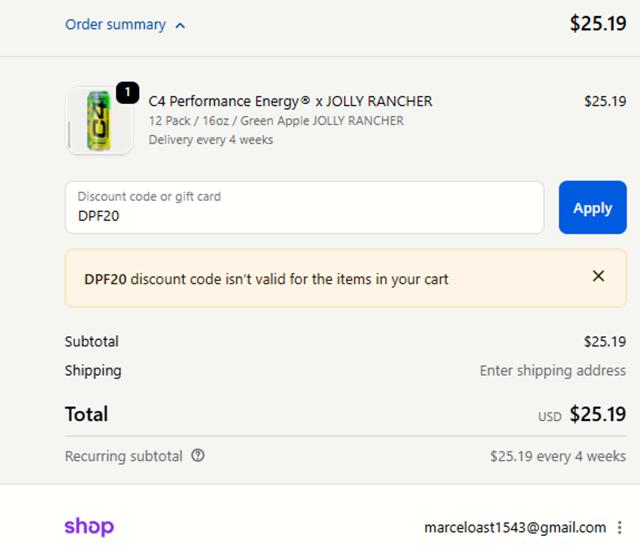This screenshot has height=549, width=640.
Task: Collapse the Order summary chevron
Action: 180,26
